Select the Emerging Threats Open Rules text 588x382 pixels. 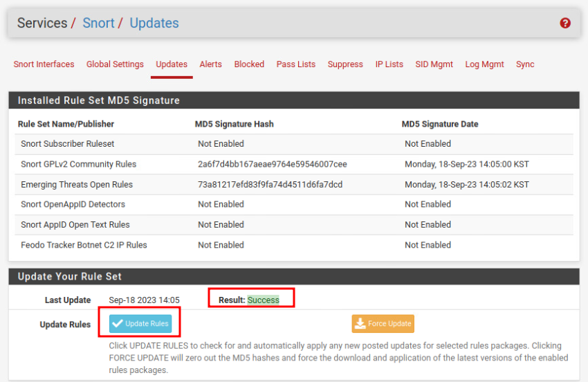(x=77, y=184)
